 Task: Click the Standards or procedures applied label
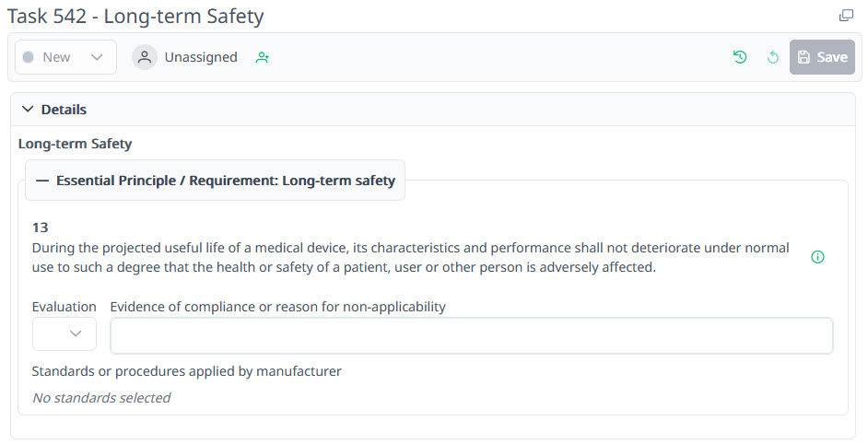186,371
